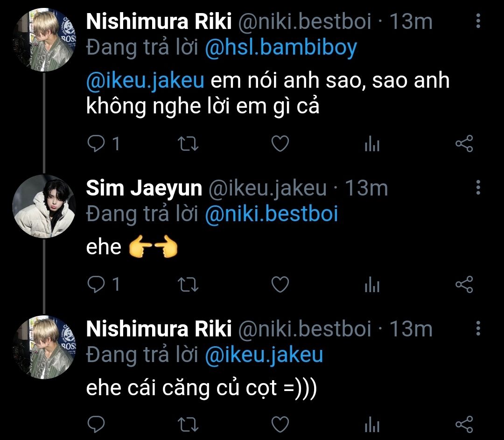Open @niki.bestboi link in Jaeyun's reply

[x=271, y=214]
